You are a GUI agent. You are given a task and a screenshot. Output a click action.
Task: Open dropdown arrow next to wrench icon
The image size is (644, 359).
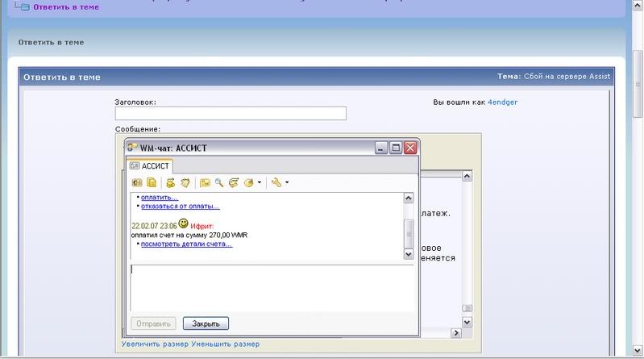pos(287,182)
